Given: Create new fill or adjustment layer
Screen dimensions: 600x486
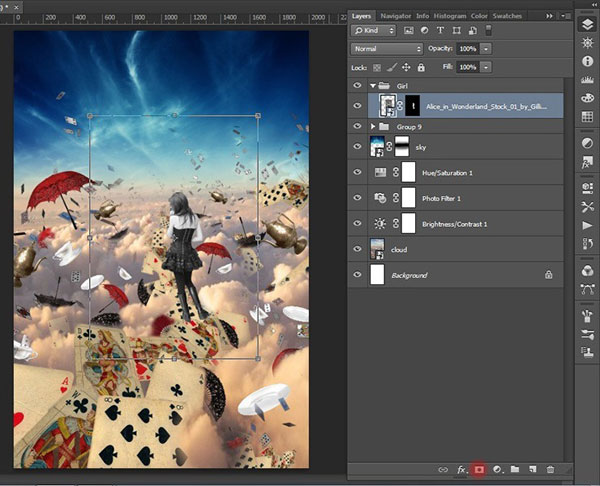Looking at the screenshot, I should (x=497, y=470).
